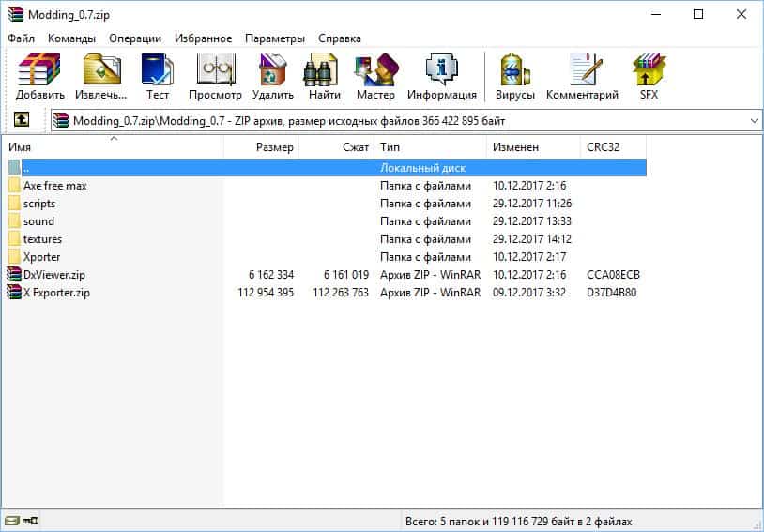Sort list by Имя column header
764x532 pixels.
point(21,147)
